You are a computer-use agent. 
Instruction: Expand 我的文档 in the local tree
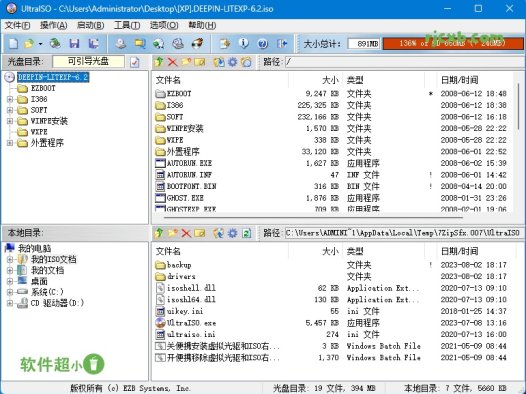pos(10,270)
